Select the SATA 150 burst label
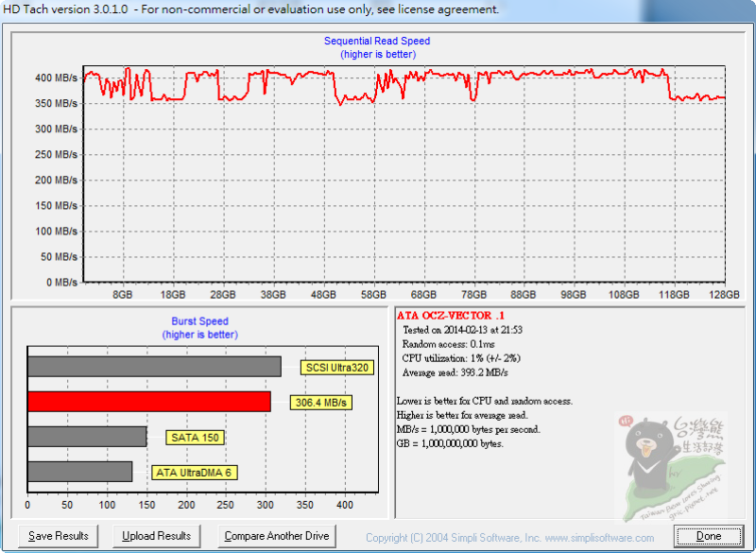 click(x=195, y=438)
